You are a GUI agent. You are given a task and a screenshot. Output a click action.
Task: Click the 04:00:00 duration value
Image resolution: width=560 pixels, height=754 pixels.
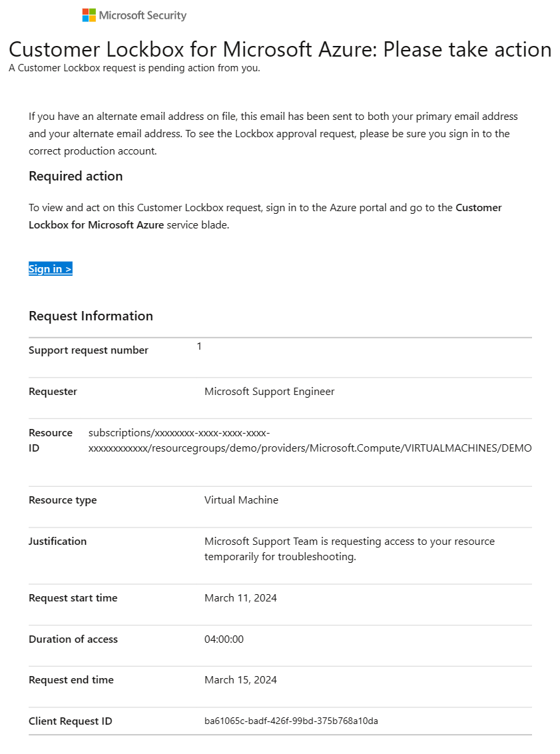pos(224,639)
